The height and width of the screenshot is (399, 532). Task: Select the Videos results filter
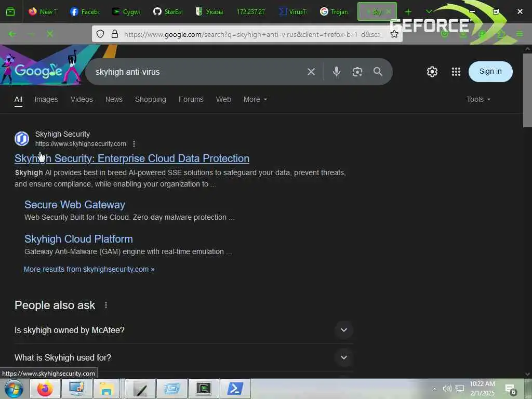pyautogui.click(x=82, y=99)
